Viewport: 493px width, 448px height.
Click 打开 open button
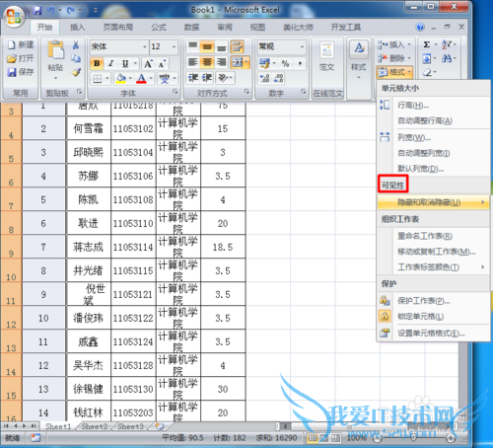point(21,58)
